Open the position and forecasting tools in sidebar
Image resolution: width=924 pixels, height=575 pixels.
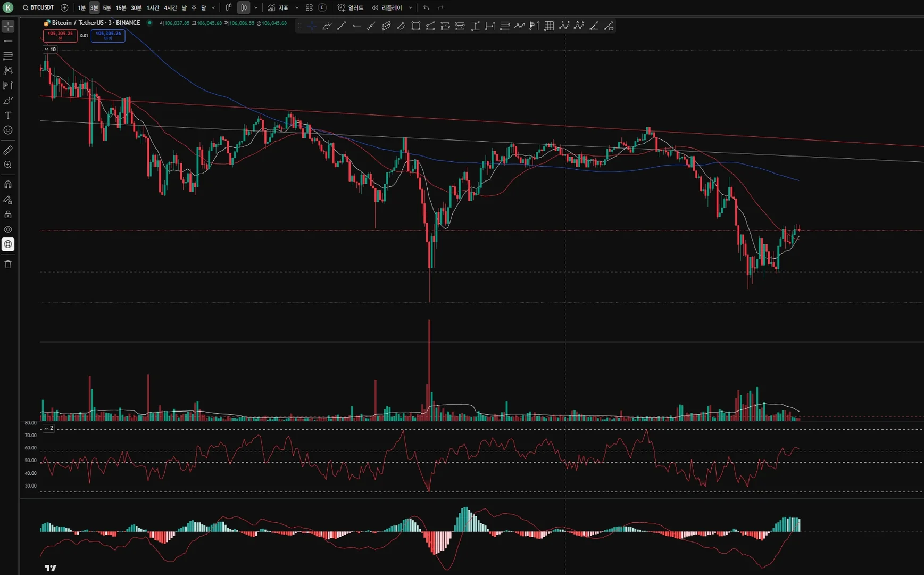coord(8,85)
